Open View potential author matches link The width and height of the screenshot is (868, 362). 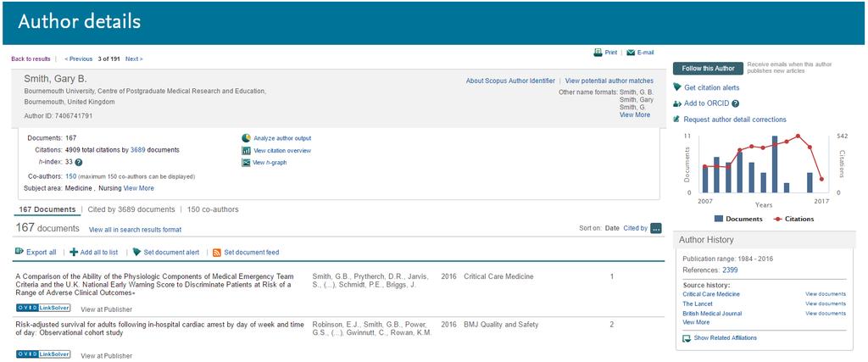tap(609, 81)
